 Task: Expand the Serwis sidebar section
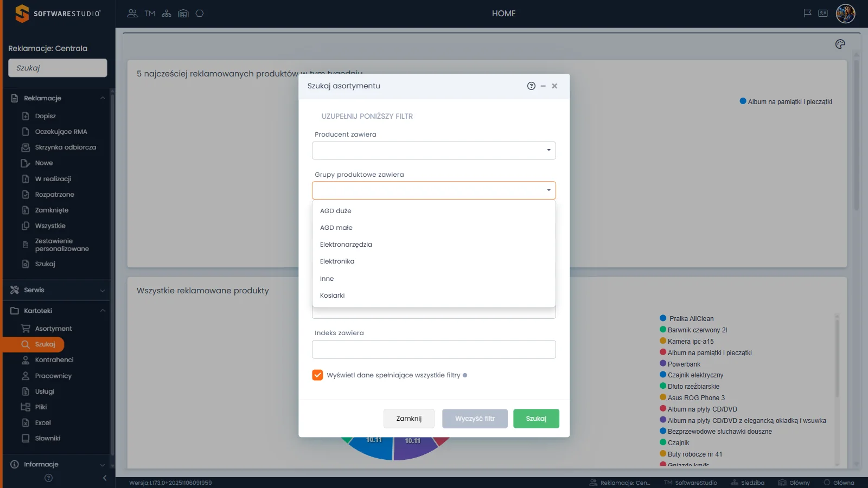(x=103, y=290)
